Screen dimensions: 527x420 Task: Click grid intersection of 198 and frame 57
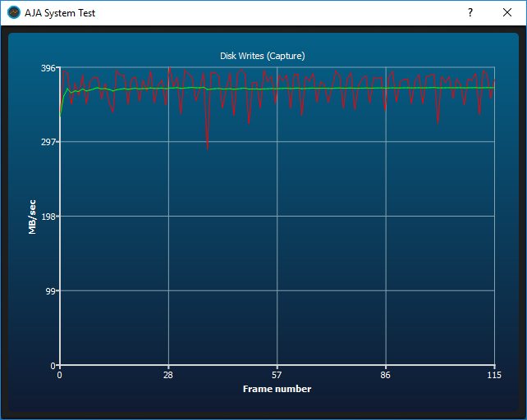pyautogui.click(x=277, y=217)
